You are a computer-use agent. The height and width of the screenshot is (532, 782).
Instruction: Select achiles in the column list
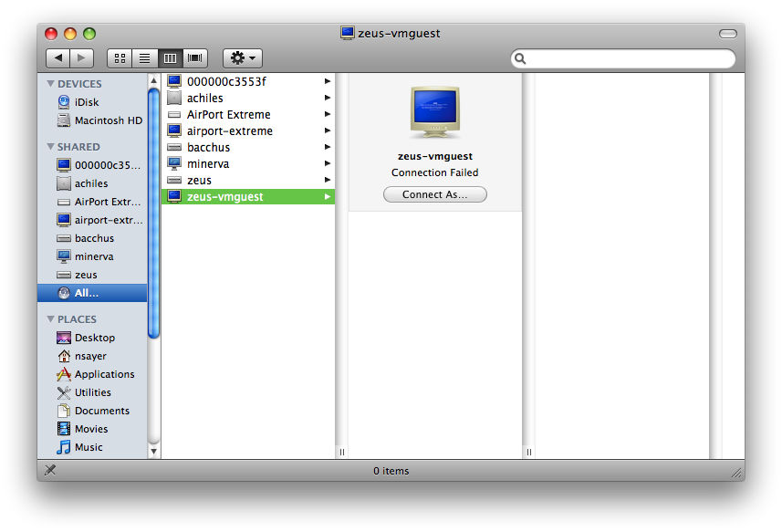(248, 98)
